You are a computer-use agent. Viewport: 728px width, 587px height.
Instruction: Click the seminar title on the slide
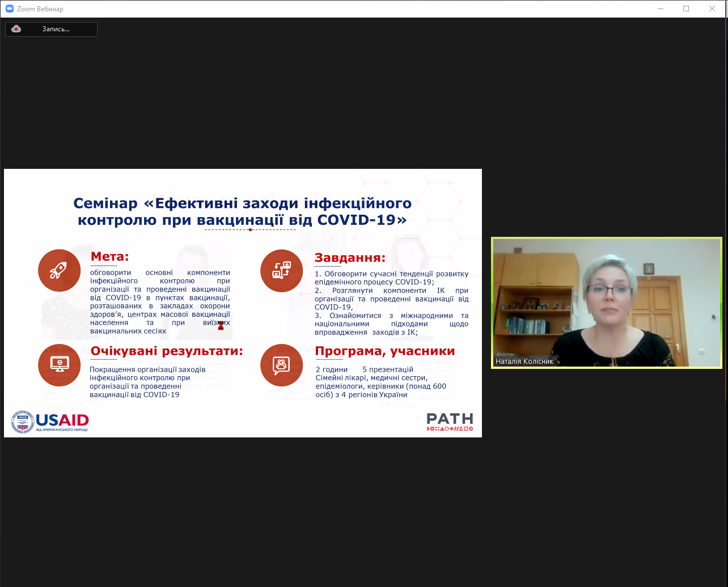point(242,211)
